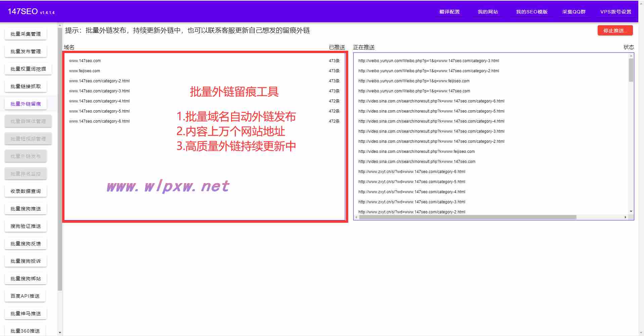
Task: Open VPS拨号设置 in top bar
Action: click(x=616, y=12)
